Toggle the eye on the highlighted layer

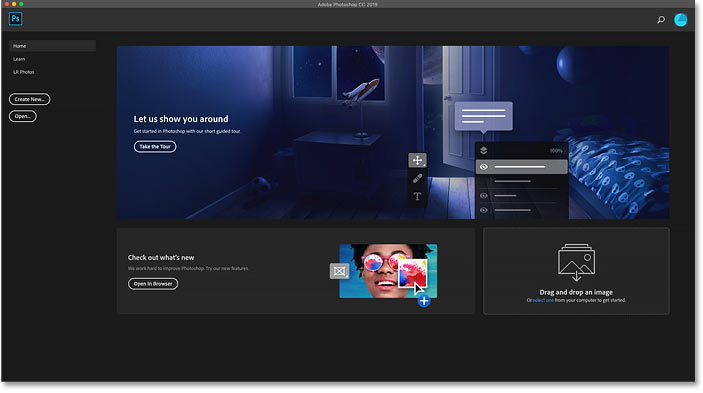point(484,167)
